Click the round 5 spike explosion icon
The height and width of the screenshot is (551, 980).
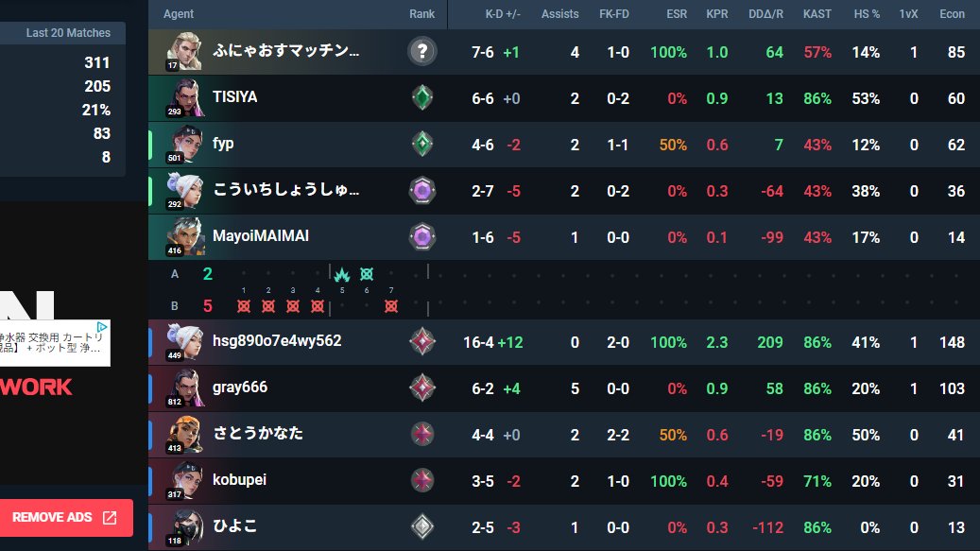(342, 274)
